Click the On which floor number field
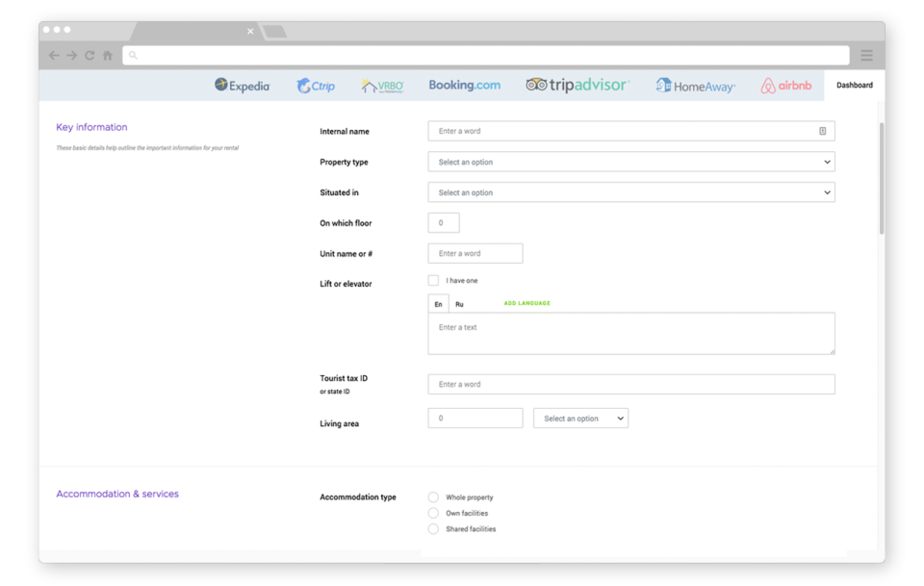924x586 pixels. coord(443,222)
